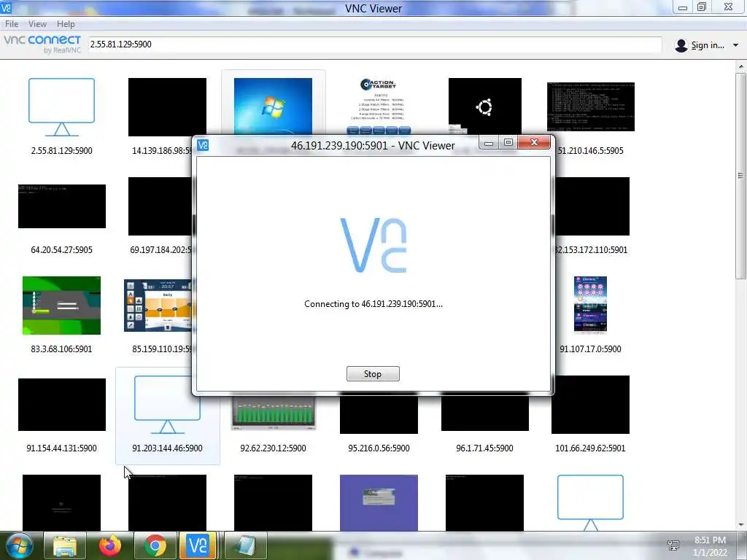Select the 95.216.0.56:5900 thumbnail
747x560 pixels.
[379, 414]
